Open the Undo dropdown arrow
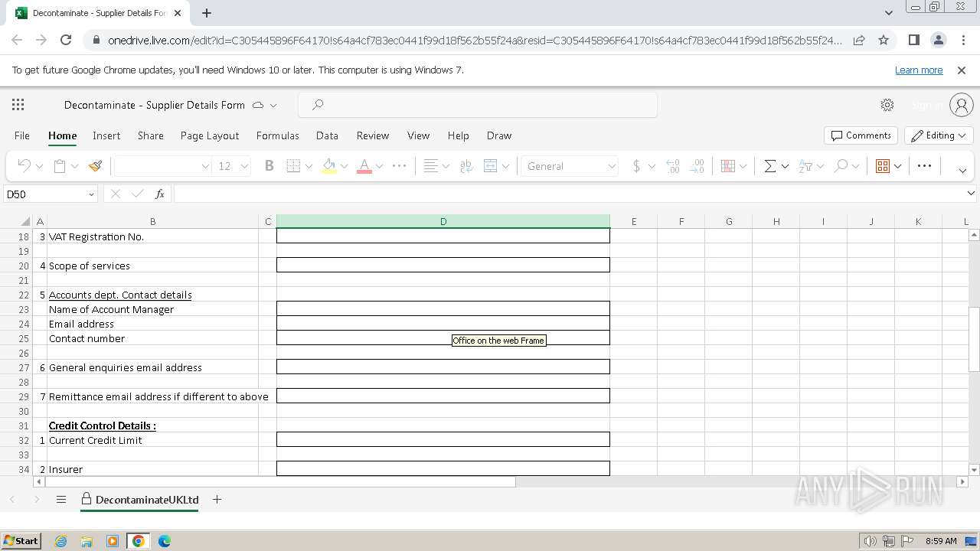 [39, 166]
